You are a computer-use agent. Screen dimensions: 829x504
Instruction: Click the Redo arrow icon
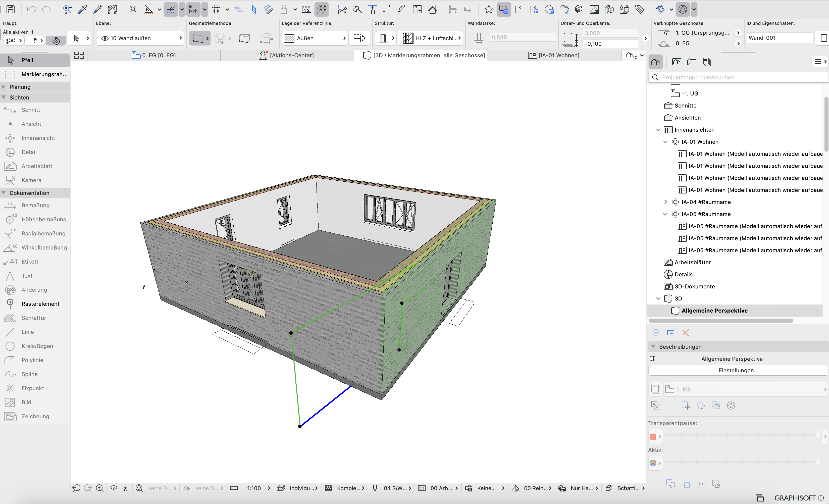click(x=46, y=9)
